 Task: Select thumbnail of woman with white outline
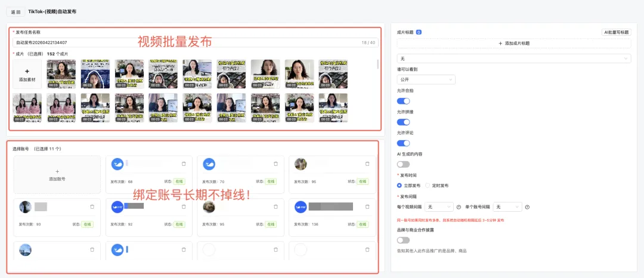(x=95, y=74)
